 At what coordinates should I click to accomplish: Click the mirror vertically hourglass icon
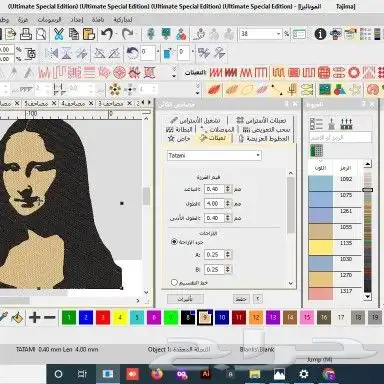(67, 53)
